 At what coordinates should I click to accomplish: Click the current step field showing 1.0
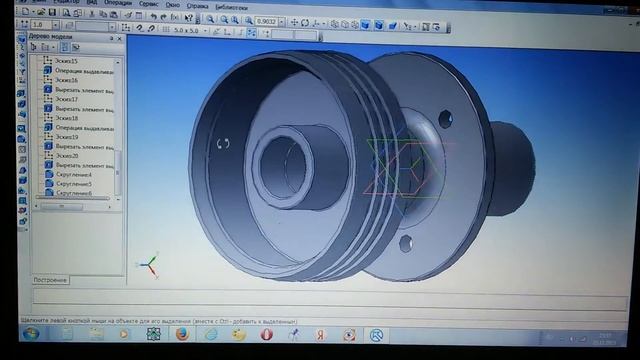click(x=42, y=25)
